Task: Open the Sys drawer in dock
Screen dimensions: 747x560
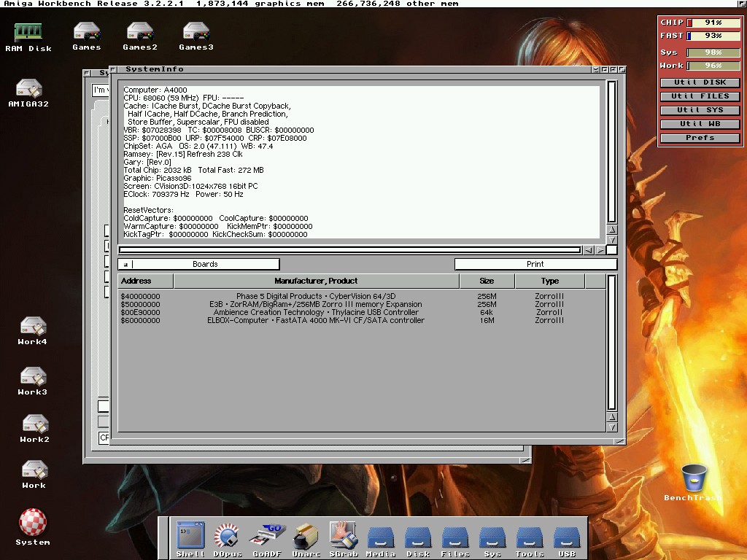Action: tap(492, 542)
